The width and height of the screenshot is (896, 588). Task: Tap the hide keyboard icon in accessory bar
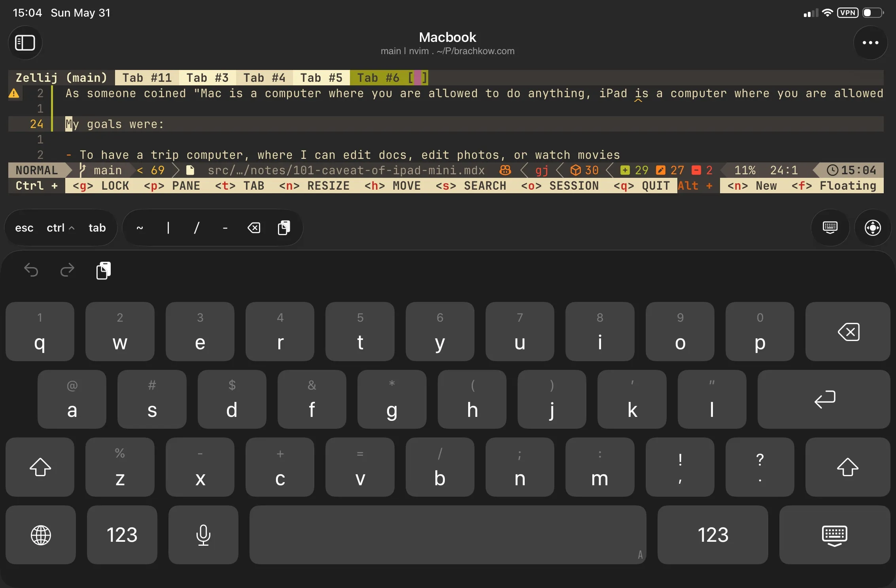[x=830, y=228]
